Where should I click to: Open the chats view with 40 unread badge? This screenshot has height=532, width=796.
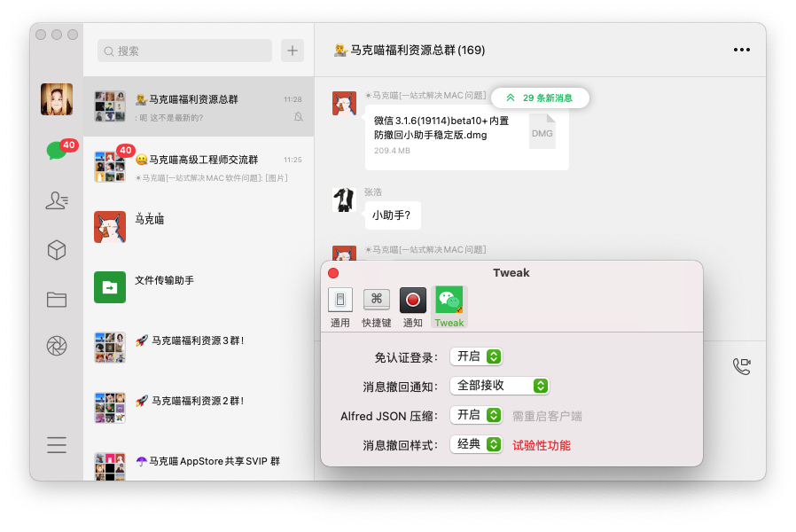pos(57,151)
